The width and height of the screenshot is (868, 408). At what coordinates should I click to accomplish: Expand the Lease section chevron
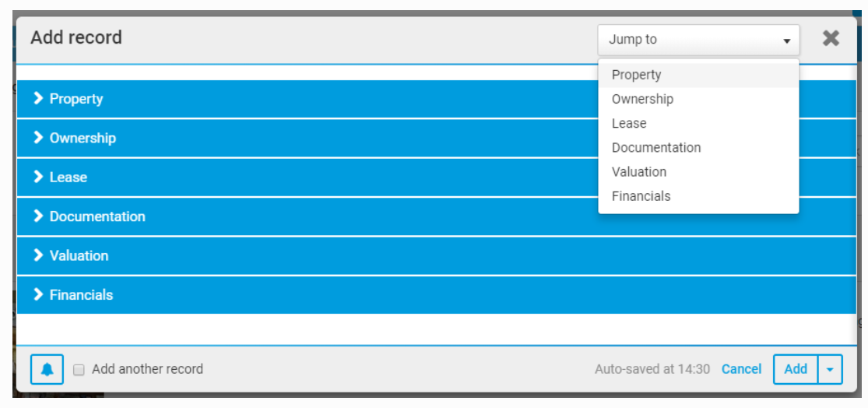click(38, 177)
